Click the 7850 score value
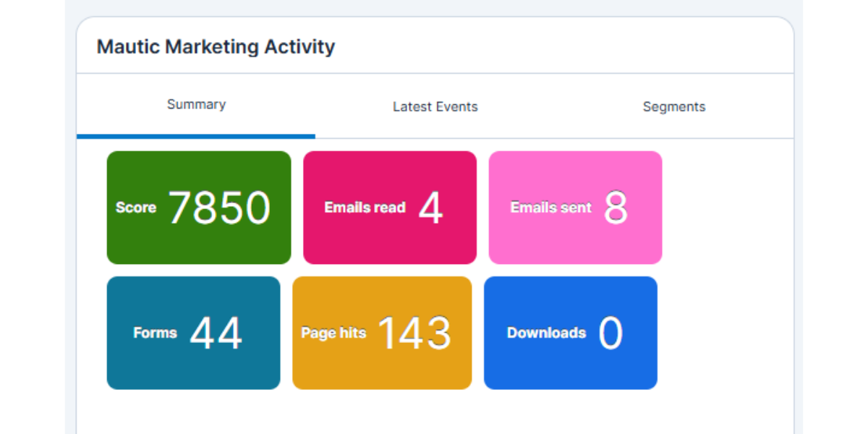868x434 pixels. 219,208
